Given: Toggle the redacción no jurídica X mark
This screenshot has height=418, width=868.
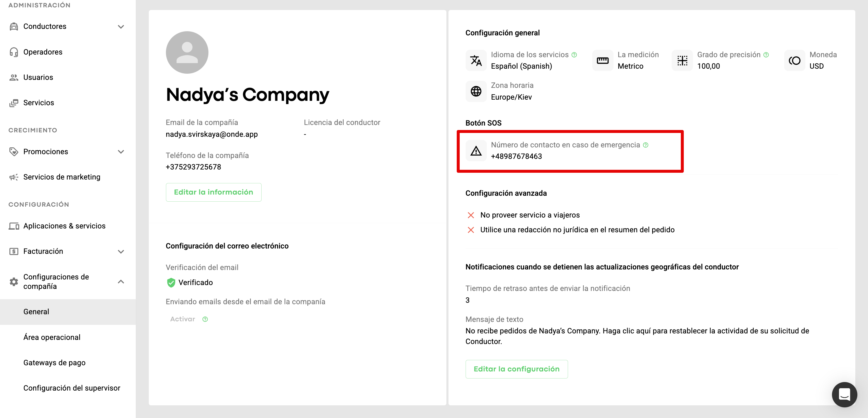Looking at the screenshot, I should click(471, 230).
